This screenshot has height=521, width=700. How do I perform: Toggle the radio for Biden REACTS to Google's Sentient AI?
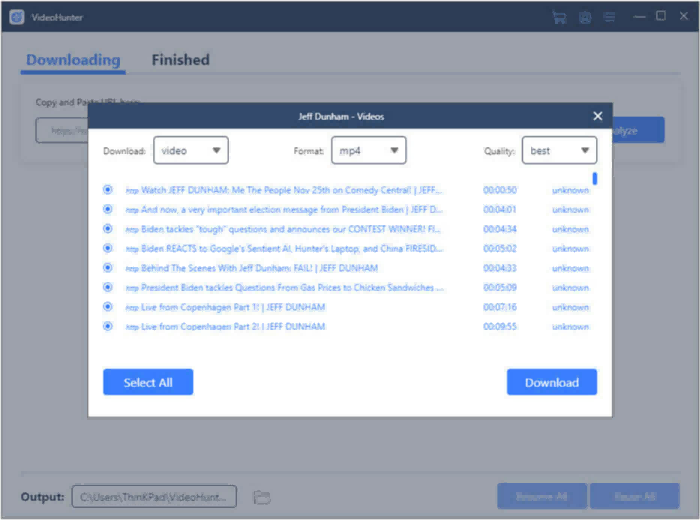click(x=108, y=248)
